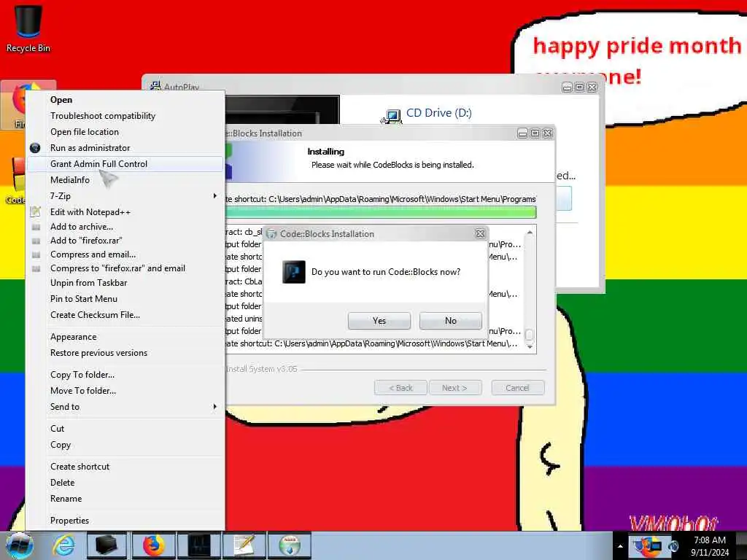This screenshot has height=560, width=747.
Task: Open the dark monitor-style taskbar app
Action: [x=199, y=545]
